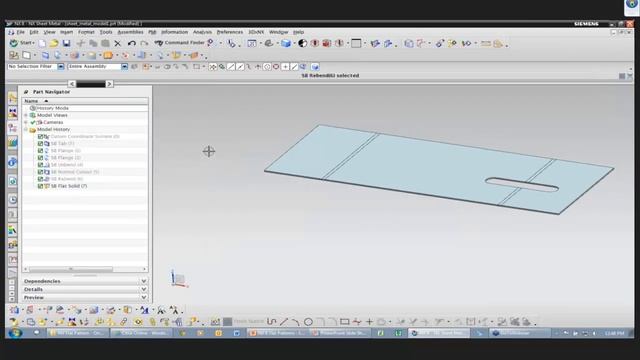Screen dimensions: 640x360
Task: Click the Part Navigator pin icon
Action: pos(26,92)
